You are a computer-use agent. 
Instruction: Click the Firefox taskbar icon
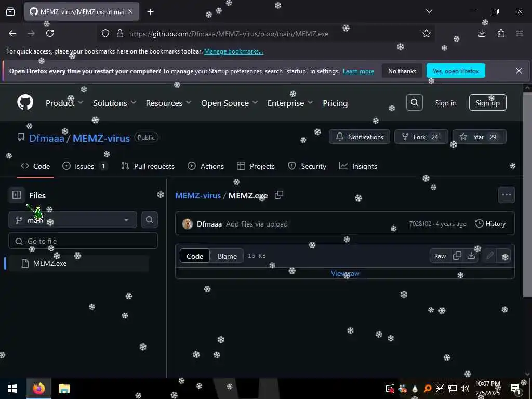tap(38, 389)
